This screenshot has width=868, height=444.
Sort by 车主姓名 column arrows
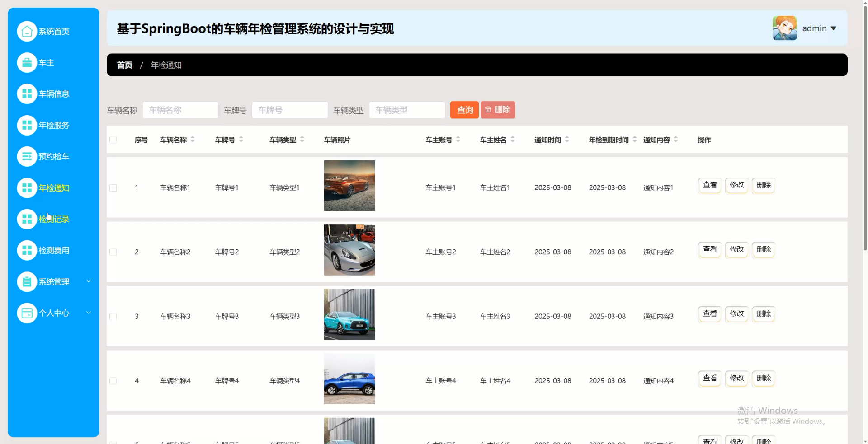(513, 140)
